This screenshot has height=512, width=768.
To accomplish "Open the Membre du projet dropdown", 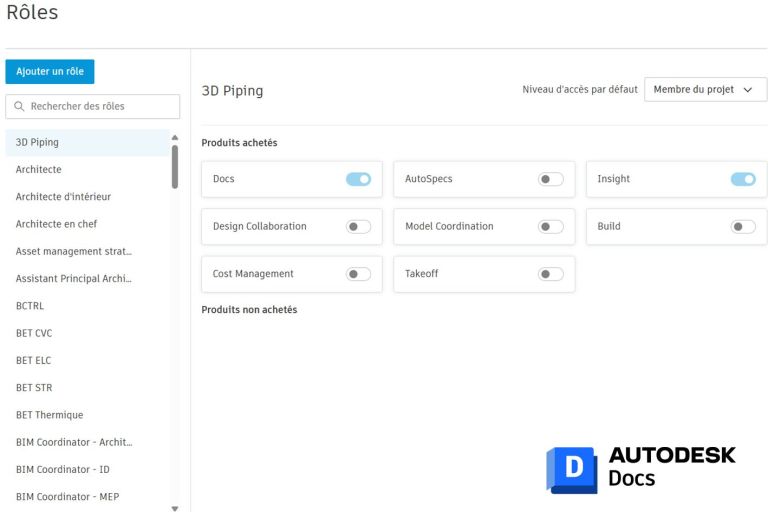I will [x=705, y=90].
